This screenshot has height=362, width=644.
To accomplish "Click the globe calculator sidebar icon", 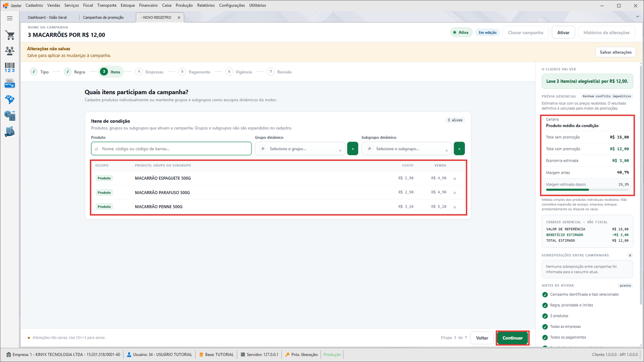I will point(10,116).
